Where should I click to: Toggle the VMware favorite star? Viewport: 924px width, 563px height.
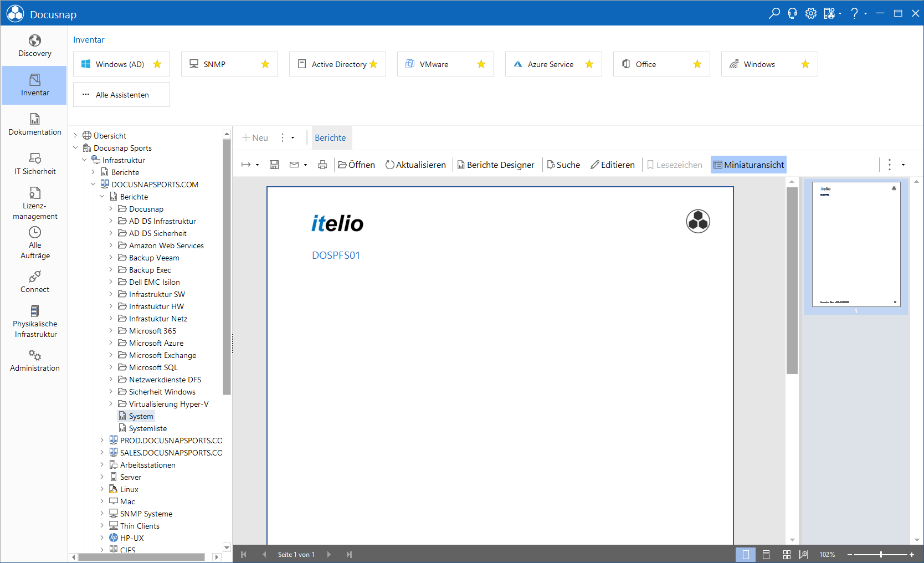pyautogui.click(x=481, y=64)
